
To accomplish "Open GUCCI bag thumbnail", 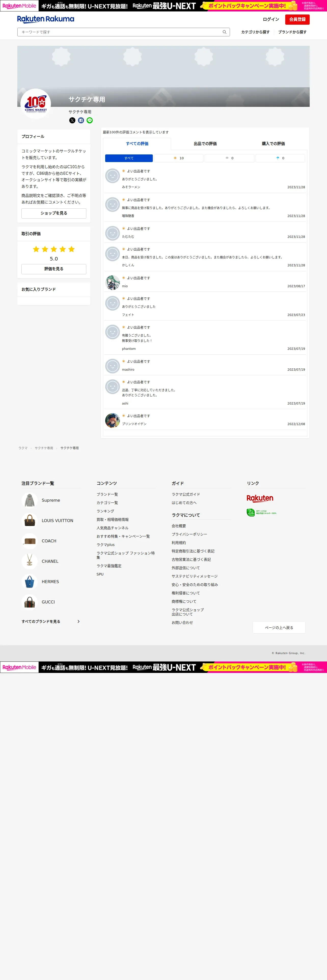I will 30,602.
